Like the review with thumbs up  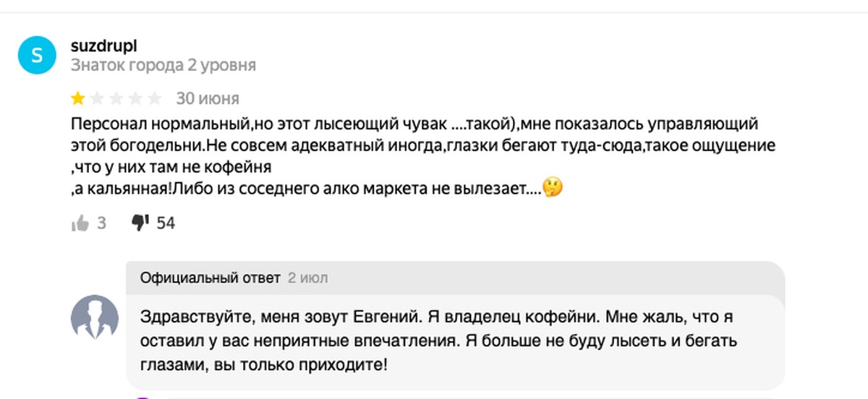(80, 223)
